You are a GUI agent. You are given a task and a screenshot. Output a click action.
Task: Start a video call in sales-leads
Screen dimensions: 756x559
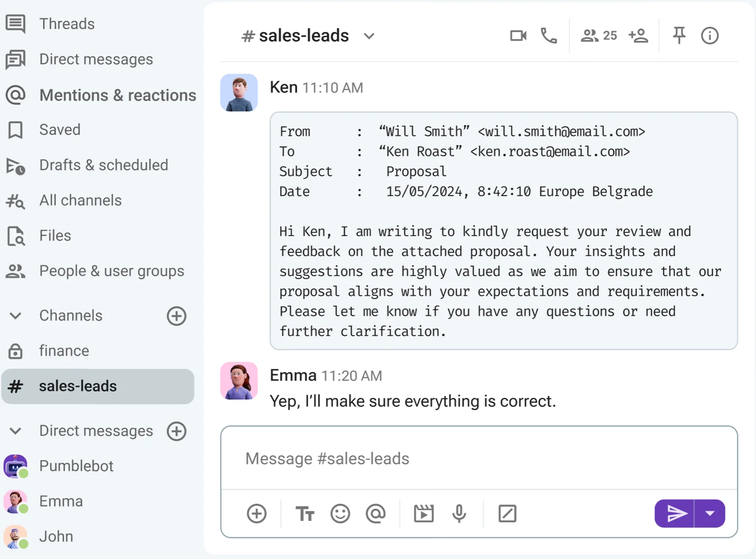click(518, 36)
